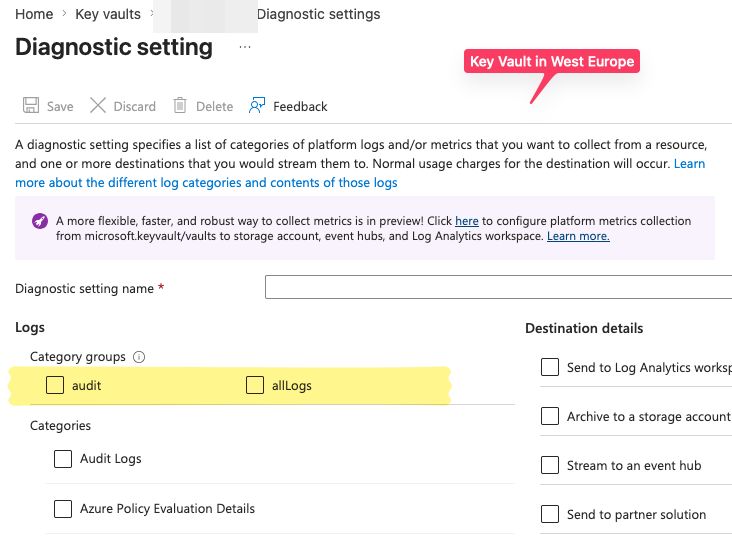
Task: Check the Audit Logs category
Action: pyautogui.click(x=63, y=459)
